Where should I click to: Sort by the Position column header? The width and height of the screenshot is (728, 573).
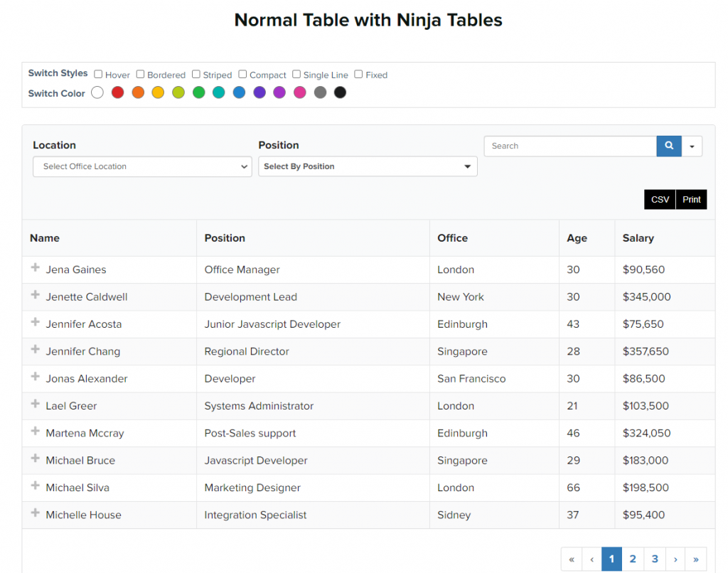pos(313,237)
